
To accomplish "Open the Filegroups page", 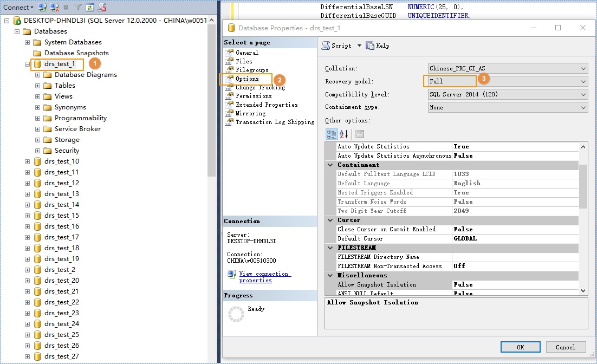I will [x=252, y=70].
